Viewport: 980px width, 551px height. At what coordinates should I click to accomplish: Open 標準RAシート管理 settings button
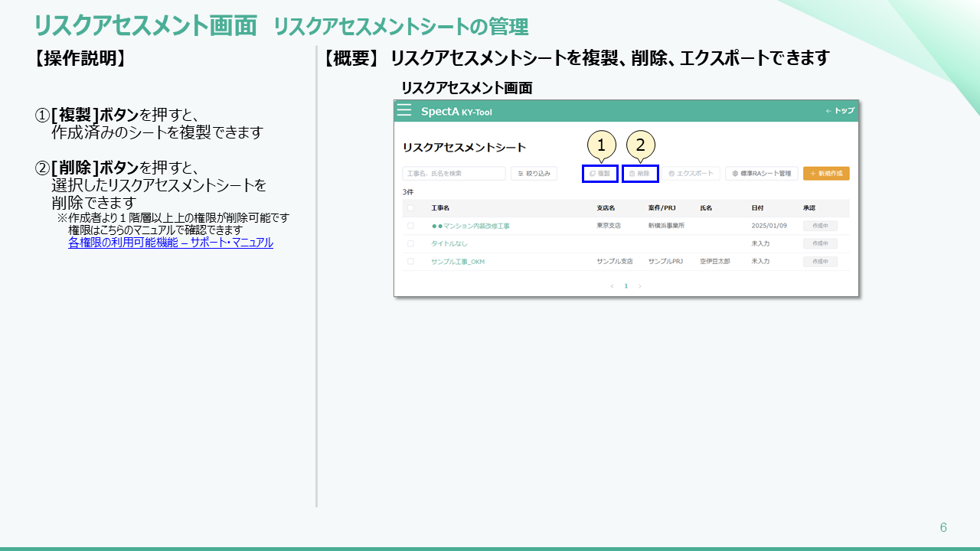(x=761, y=174)
